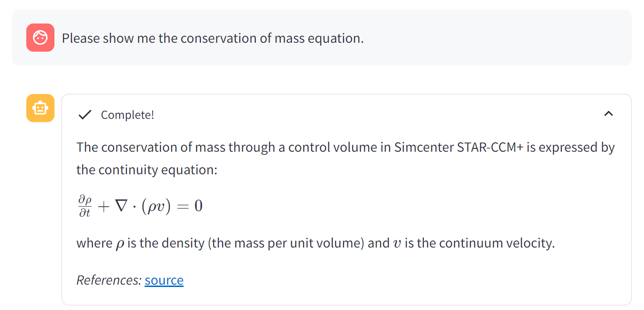This screenshot has height=310, width=644.
Task: Click the checkmark icon beside Complete!
Action: click(84, 115)
